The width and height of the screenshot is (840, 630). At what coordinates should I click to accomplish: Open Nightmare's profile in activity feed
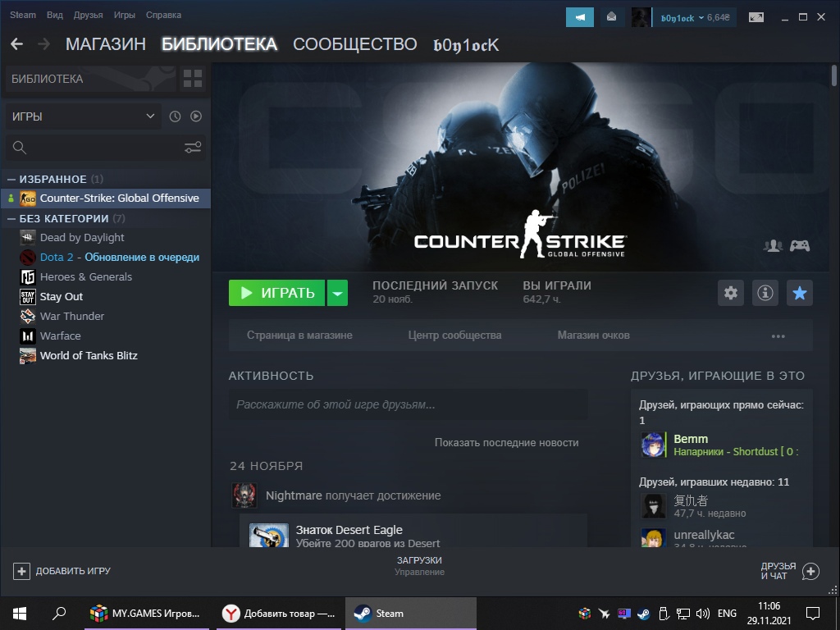294,495
